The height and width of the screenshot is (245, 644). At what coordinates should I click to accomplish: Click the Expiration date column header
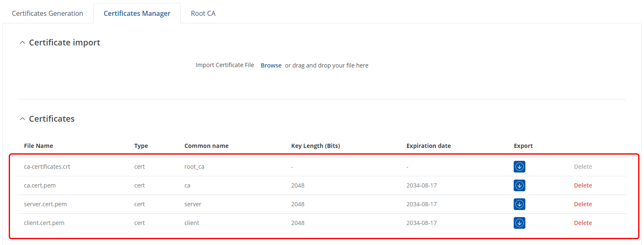(x=428, y=146)
